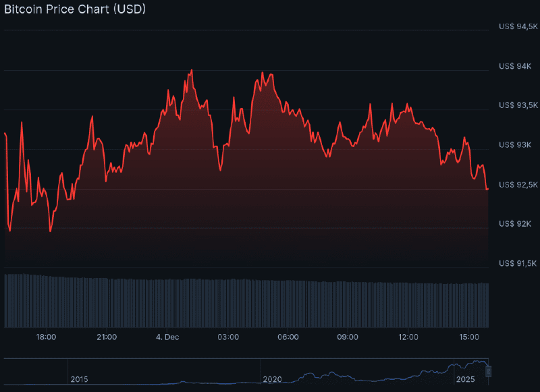Click the 2025 label on the range navigator
Image resolution: width=540 pixels, height=392 pixels.
[x=466, y=379]
